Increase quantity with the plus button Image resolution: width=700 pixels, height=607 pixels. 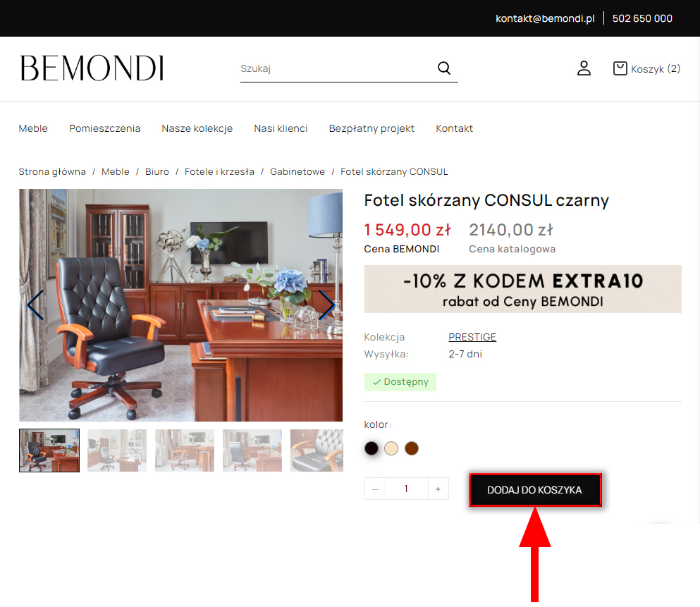coord(438,489)
